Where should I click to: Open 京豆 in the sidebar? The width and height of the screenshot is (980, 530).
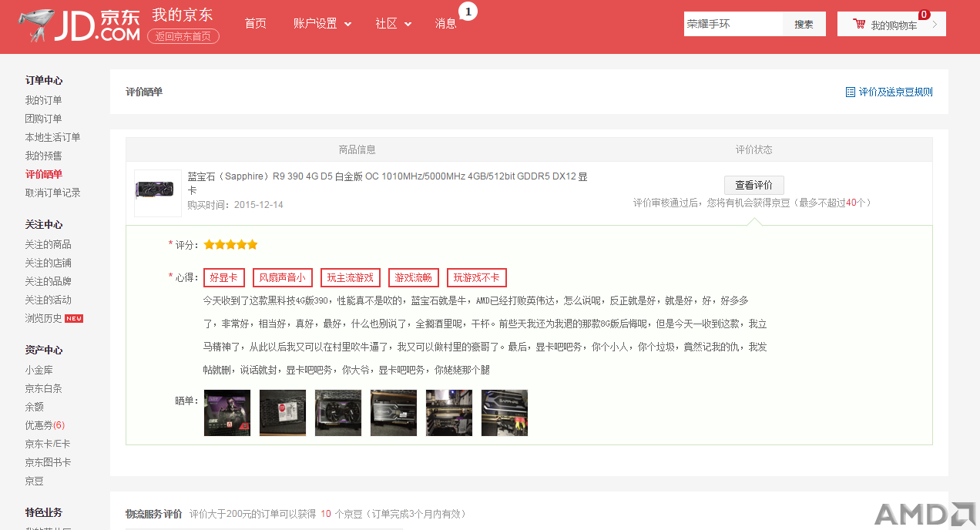(x=34, y=481)
